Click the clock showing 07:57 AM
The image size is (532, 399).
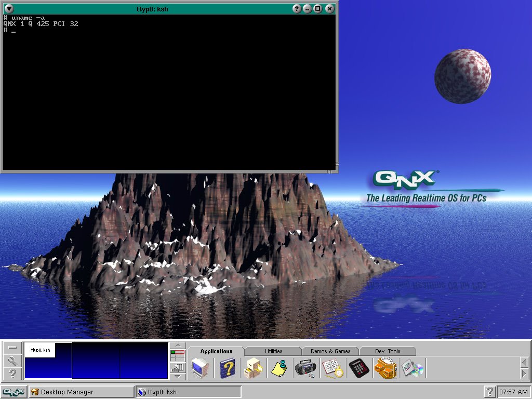[513, 392]
